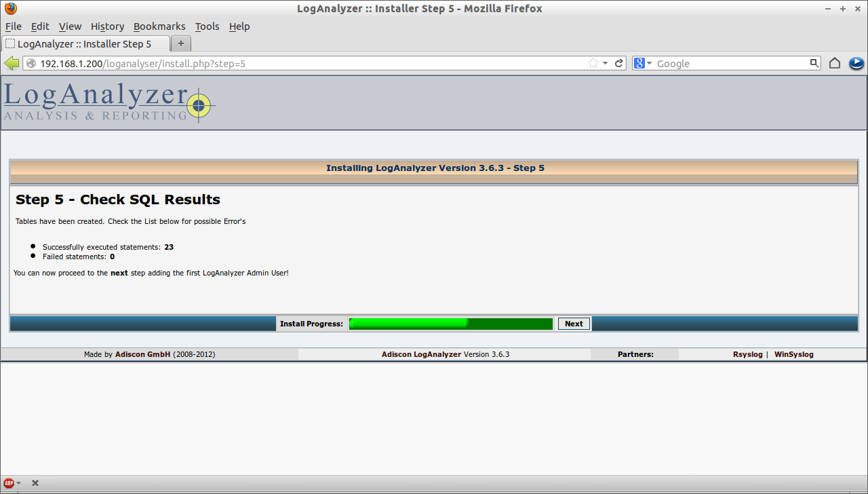Click the green back arrow button
The height and width of the screenshot is (494, 868).
(x=12, y=63)
